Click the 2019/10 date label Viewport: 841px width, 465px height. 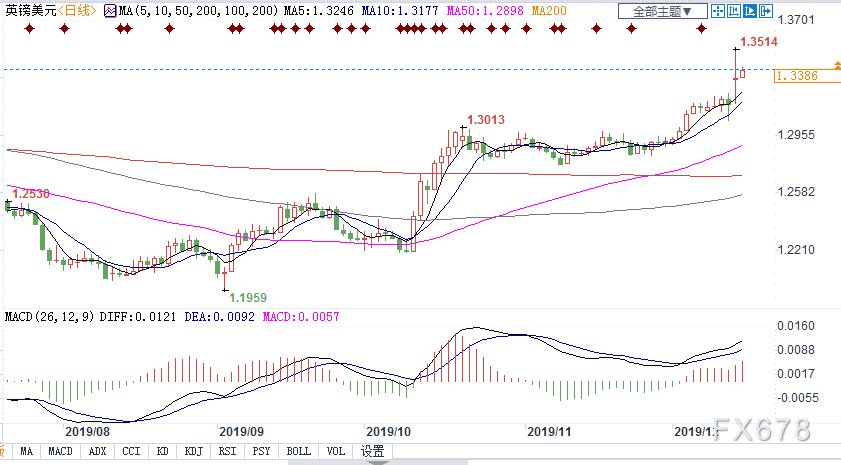coord(388,432)
